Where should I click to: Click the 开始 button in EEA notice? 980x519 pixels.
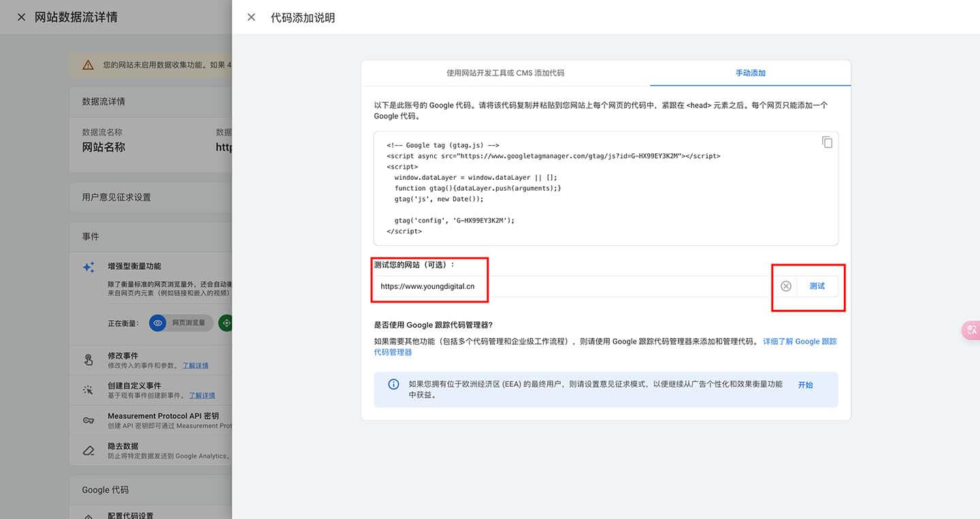[x=806, y=385]
